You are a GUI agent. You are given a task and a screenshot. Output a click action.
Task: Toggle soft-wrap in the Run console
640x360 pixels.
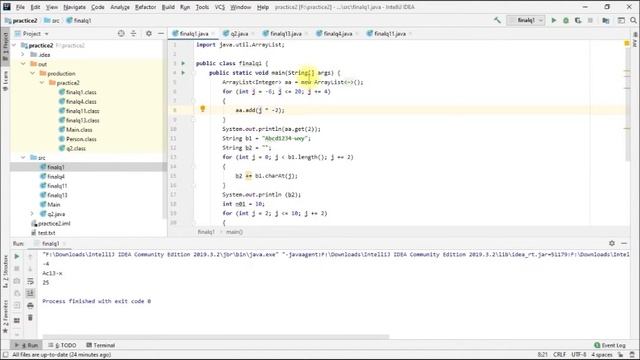pyautogui.click(x=30, y=281)
